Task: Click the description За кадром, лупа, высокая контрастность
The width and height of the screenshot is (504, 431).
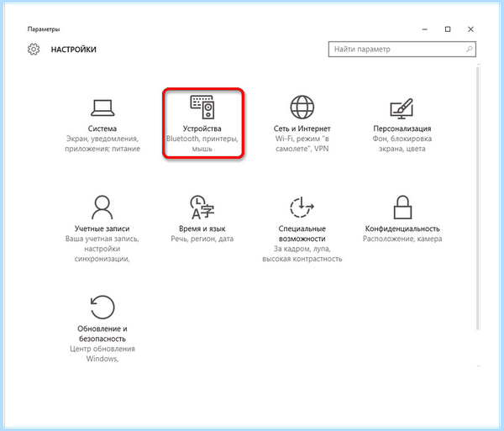Action: (x=302, y=254)
